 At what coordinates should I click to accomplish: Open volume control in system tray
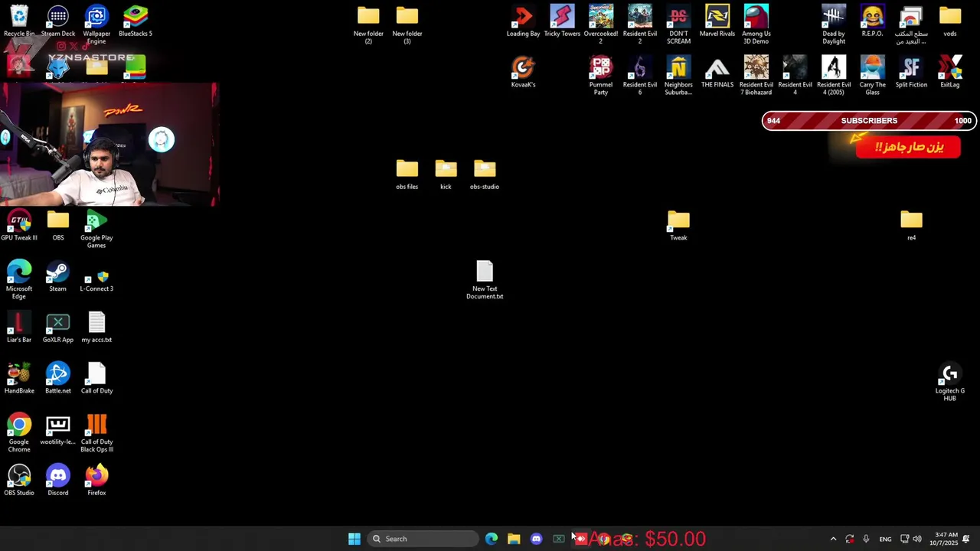click(917, 539)
